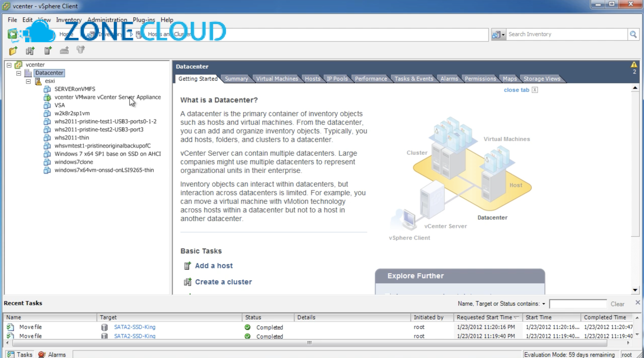Switch to the Summary tab
This screenshot has height=358, width=644.
point(236,79)
